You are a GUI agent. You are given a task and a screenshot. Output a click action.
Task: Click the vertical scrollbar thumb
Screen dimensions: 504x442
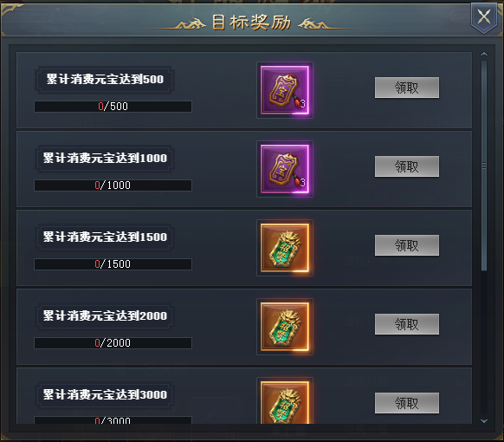(x=484, y=166)
